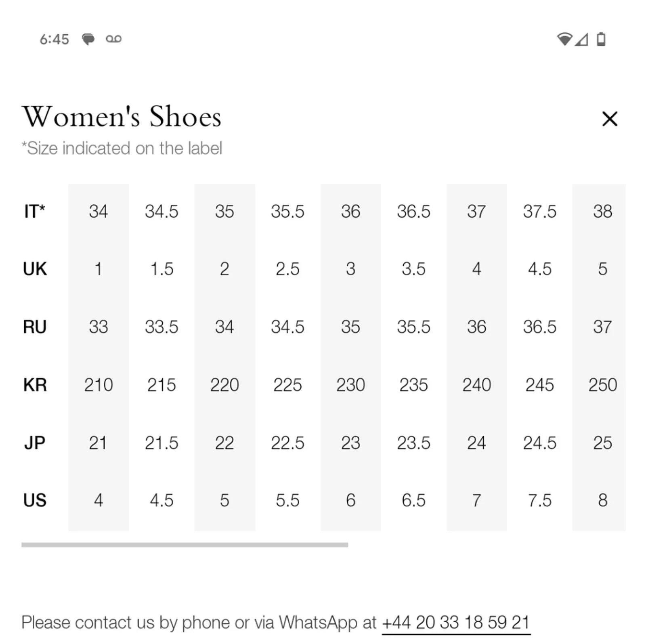
Task: Tap KR size 230 cell
Action: tap(350, 385)
